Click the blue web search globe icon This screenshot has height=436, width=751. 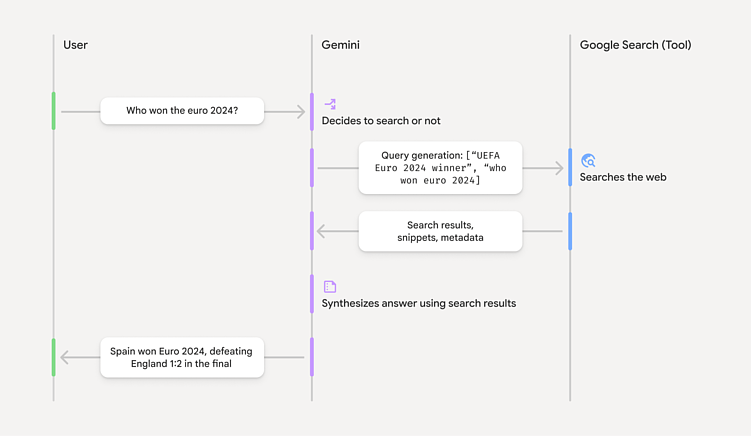pyautogui.click(x=588, y=160)
